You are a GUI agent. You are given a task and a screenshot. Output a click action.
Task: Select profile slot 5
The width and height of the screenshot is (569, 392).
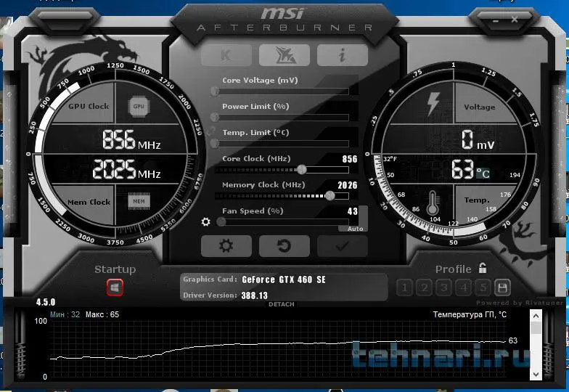tap(483, 287)
